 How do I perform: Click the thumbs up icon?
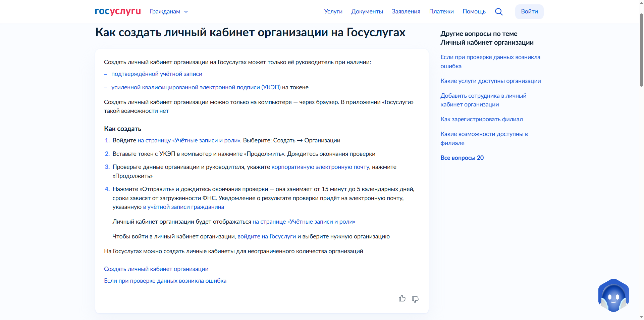click(402, 298)
